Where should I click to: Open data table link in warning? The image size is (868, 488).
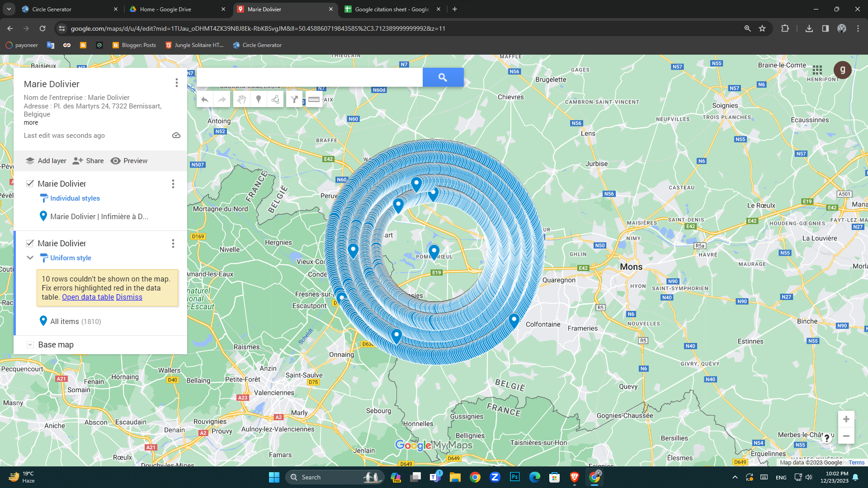click(88, 297)
